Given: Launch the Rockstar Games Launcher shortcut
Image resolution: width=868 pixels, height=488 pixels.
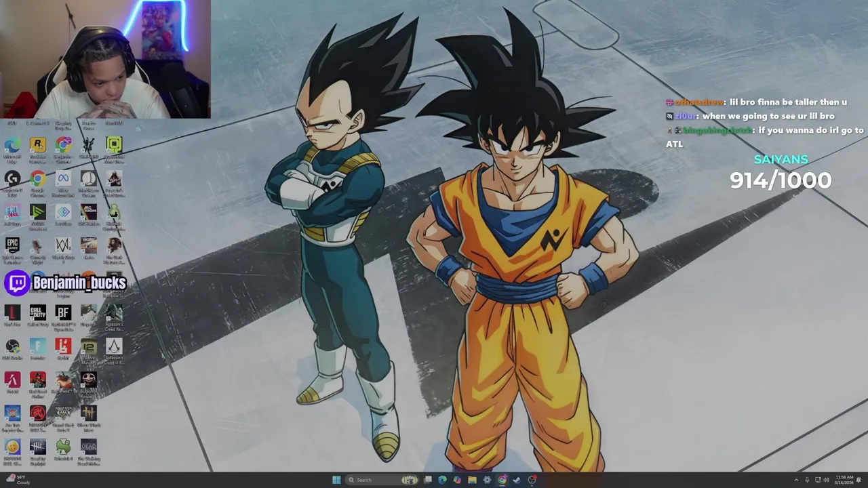Looking at the screenshot, I should [38, 150].
